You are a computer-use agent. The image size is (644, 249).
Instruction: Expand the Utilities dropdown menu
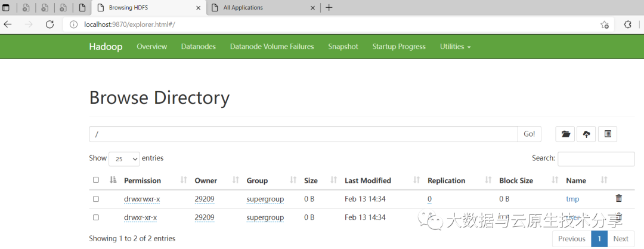click(x=455, y=47)
